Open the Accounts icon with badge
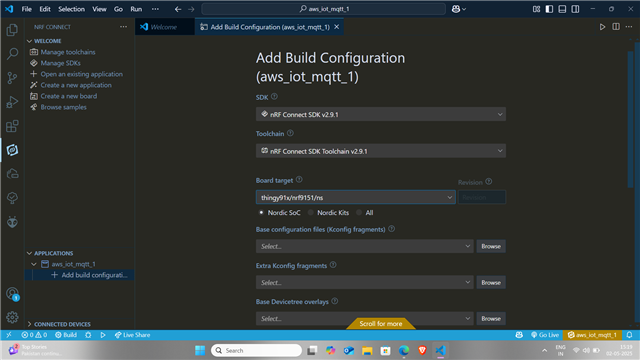The width and height of the screenshot is (640, 360). pyautogui.click(x=12, y=293)
